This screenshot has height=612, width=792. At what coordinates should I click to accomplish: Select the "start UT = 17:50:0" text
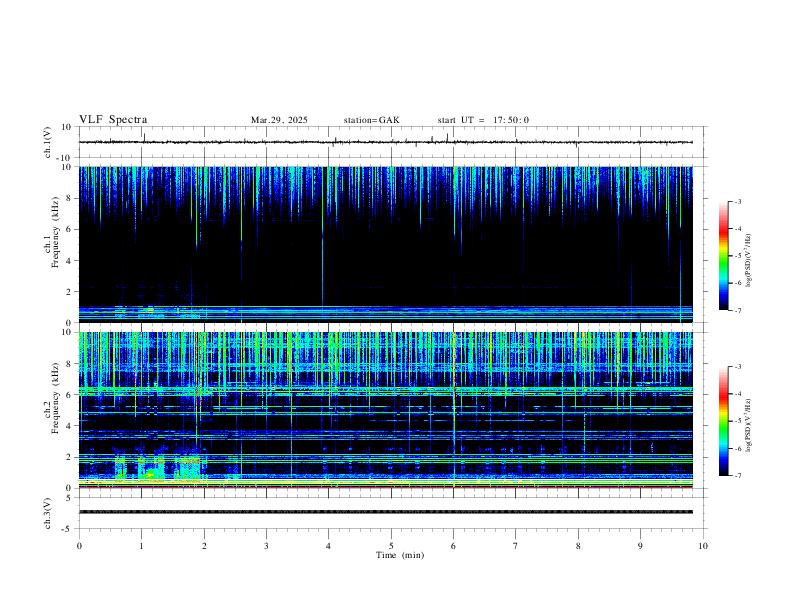(x=483, y=120)
